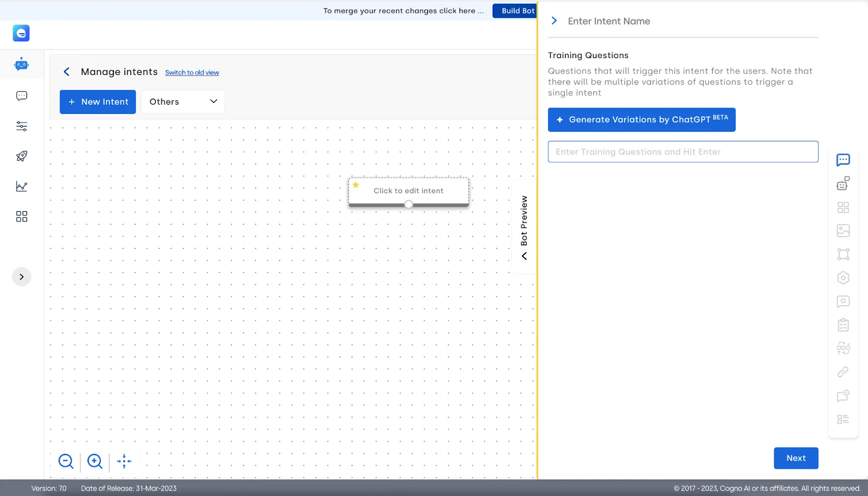
Task: Select the chat-with-gear icon in right toolbar
Action: click(x=843, y=396)
